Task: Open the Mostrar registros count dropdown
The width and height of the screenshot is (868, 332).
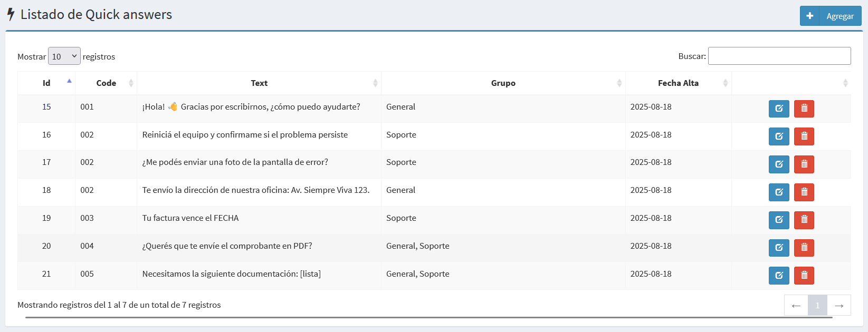Action: 64,56
